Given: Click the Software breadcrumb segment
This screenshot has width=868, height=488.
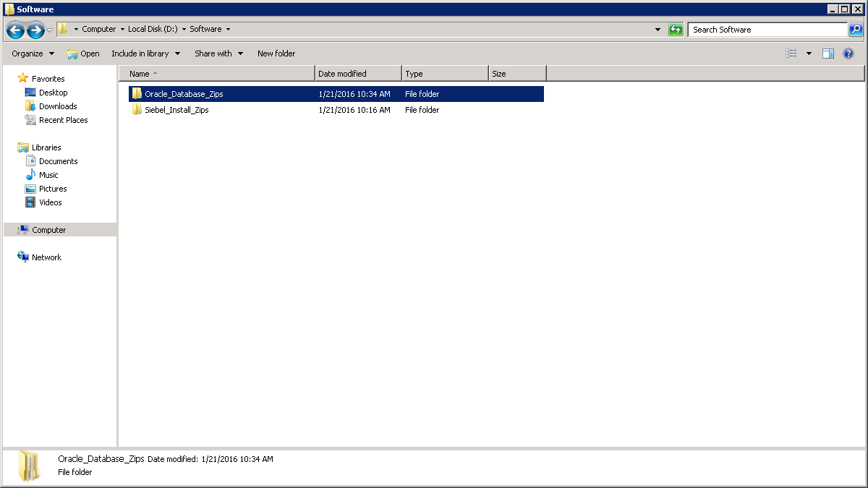Looking at the screenshot, I should pos(205,29).
